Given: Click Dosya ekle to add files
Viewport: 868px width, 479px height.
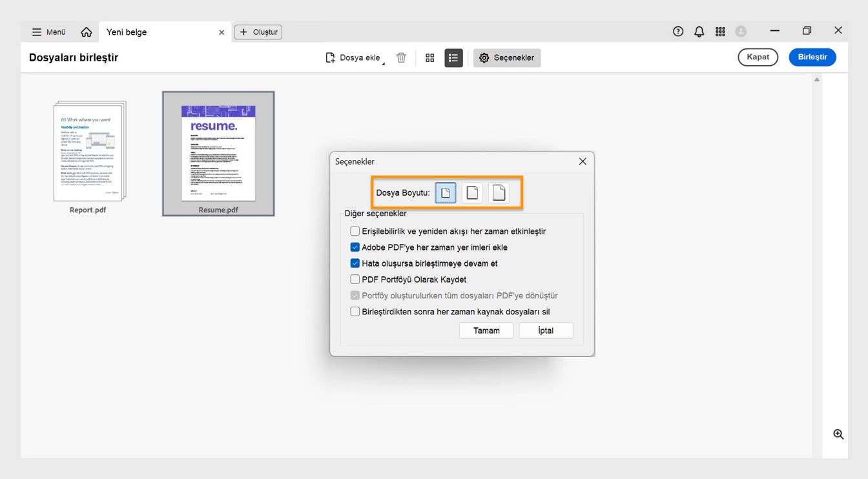Looking at the screenshot, I should coord(354,58).
